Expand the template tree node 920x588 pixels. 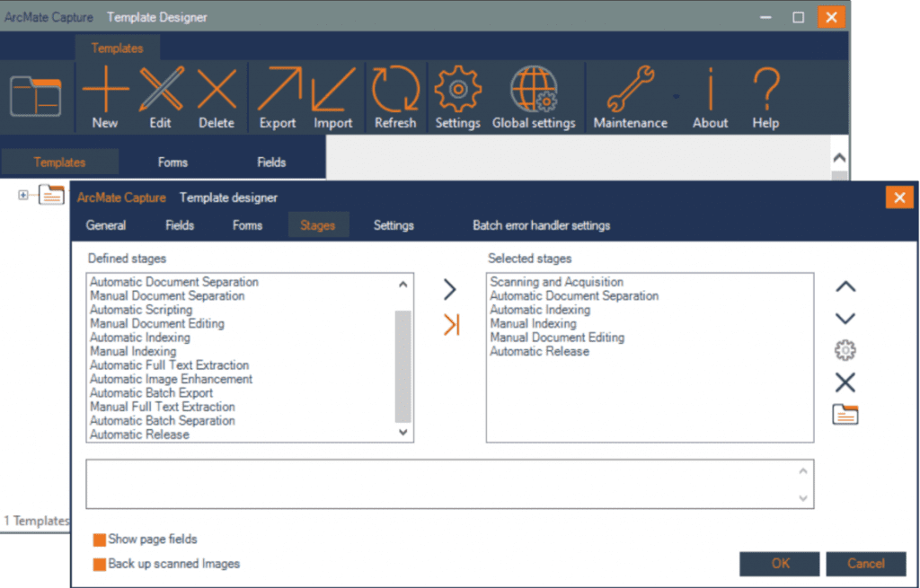pos(23,195)
